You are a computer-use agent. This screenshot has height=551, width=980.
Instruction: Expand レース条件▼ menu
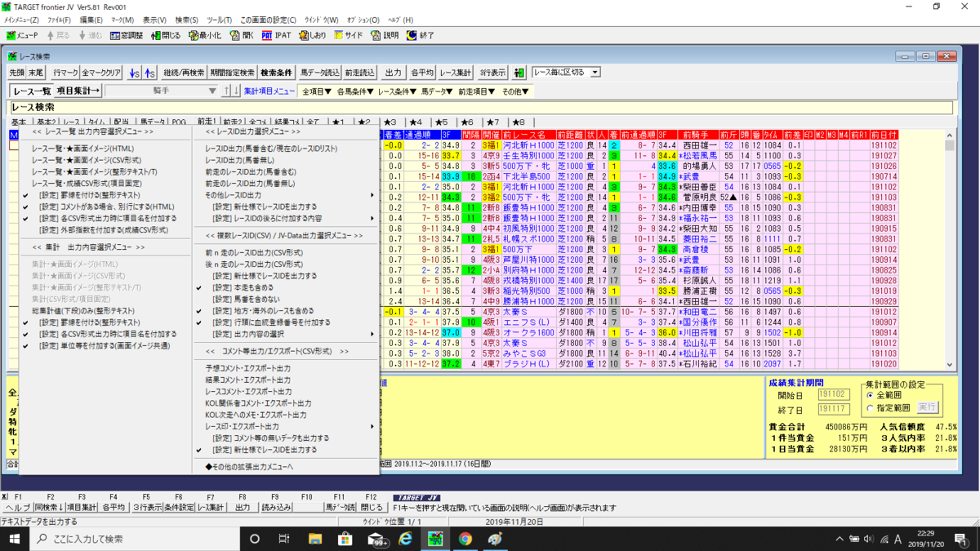pyautogui.click(x=398, y=91)
